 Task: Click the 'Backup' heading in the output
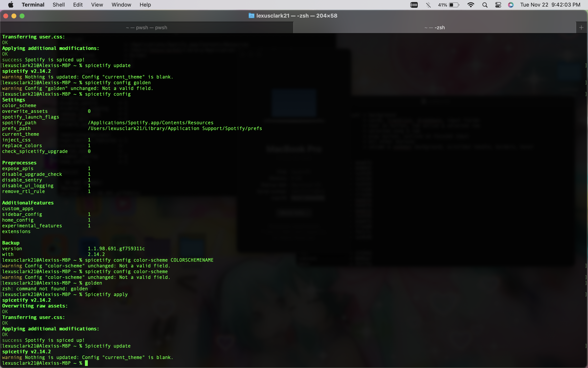tap(11, 243)
